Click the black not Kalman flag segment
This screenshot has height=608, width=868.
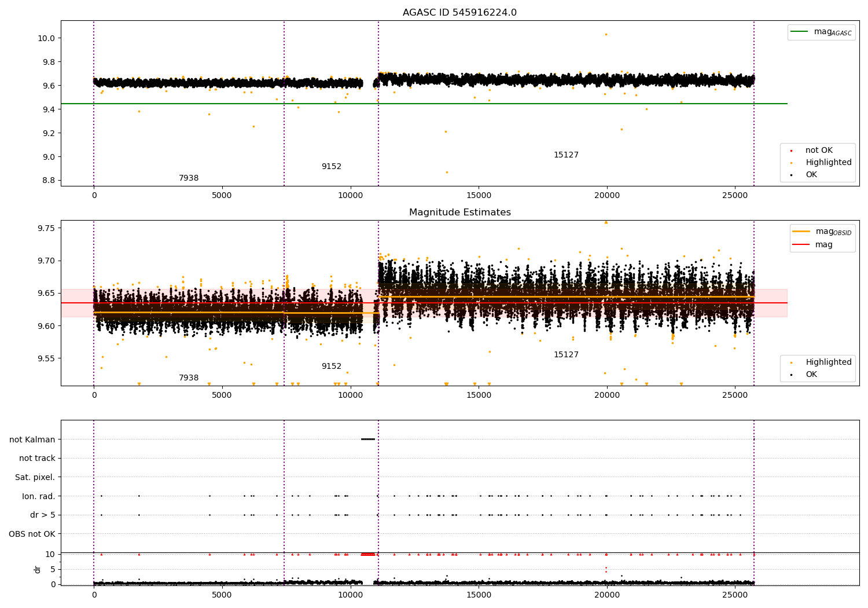pos(368,439)
